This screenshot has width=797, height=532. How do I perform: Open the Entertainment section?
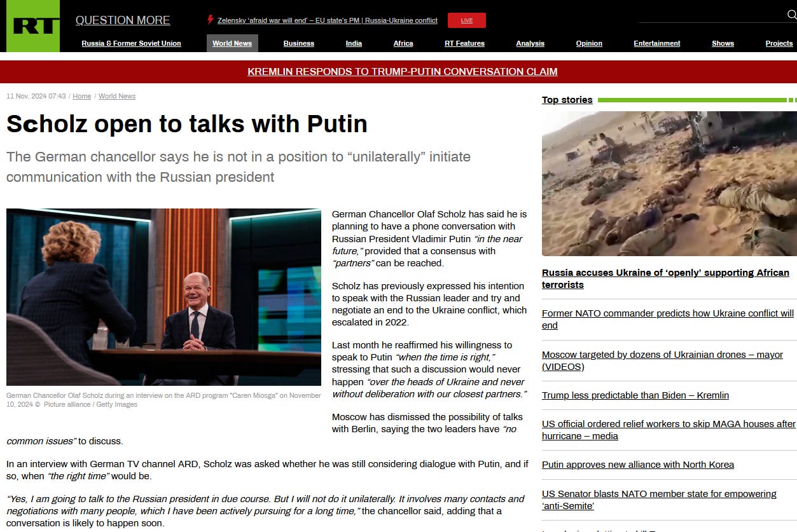pyautogui.click(x=657, y=43)
